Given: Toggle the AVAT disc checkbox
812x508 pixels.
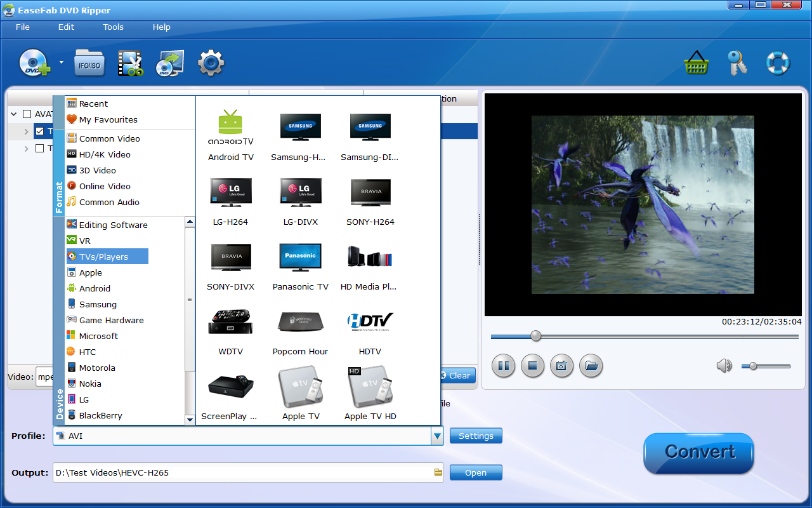Looking at the screenshot, I should click(27, 114).
